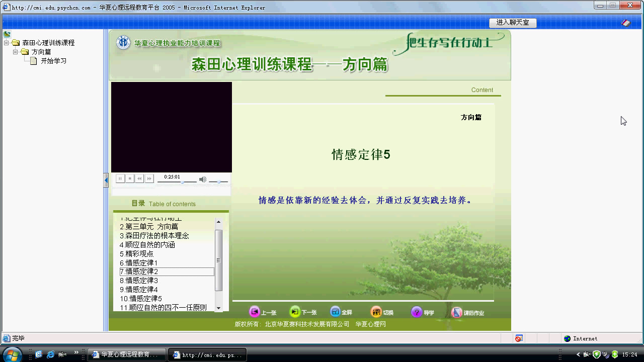Viewport: 644px width, 362px height.
Task: Open the Windows Start orb
Action: point(13,354)
